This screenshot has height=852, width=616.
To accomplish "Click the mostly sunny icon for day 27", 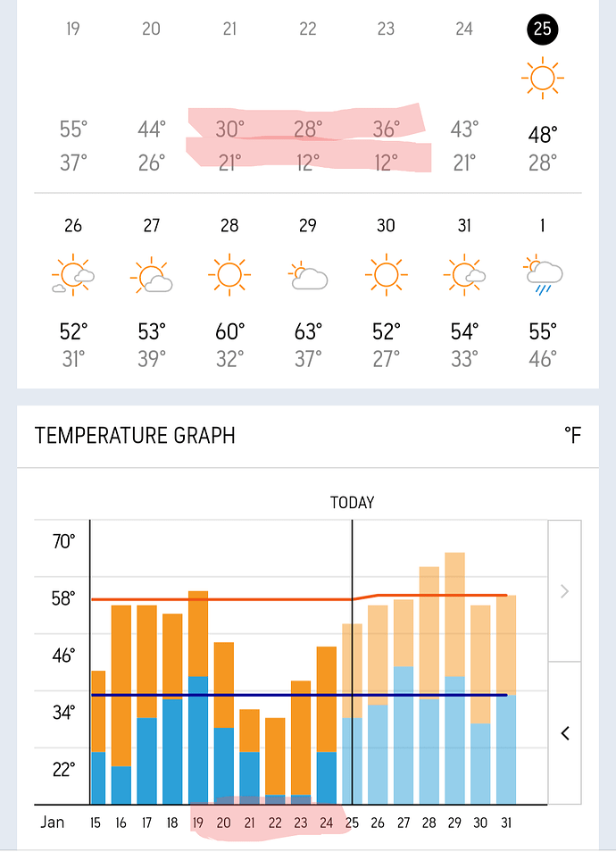I will tap(151, 275).
